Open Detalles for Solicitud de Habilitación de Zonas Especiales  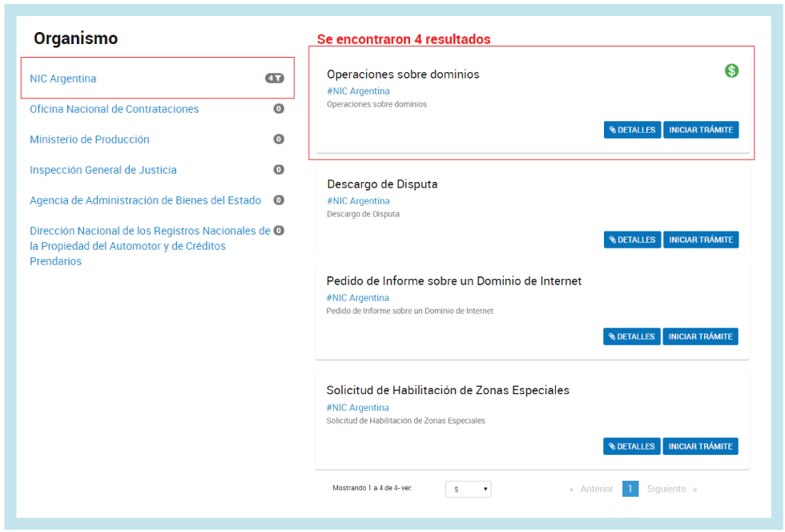[x=631, y=446]
